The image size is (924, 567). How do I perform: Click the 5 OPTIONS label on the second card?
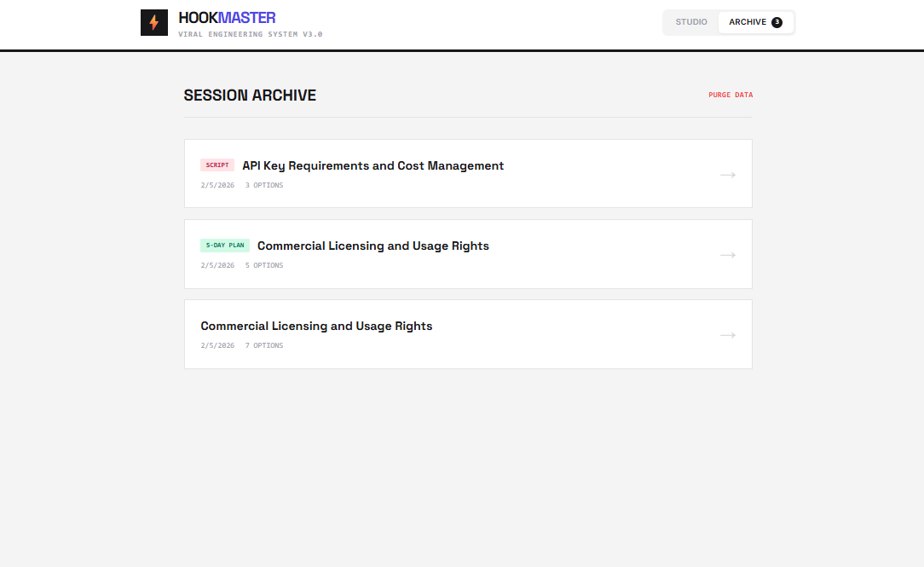(264, 264)
